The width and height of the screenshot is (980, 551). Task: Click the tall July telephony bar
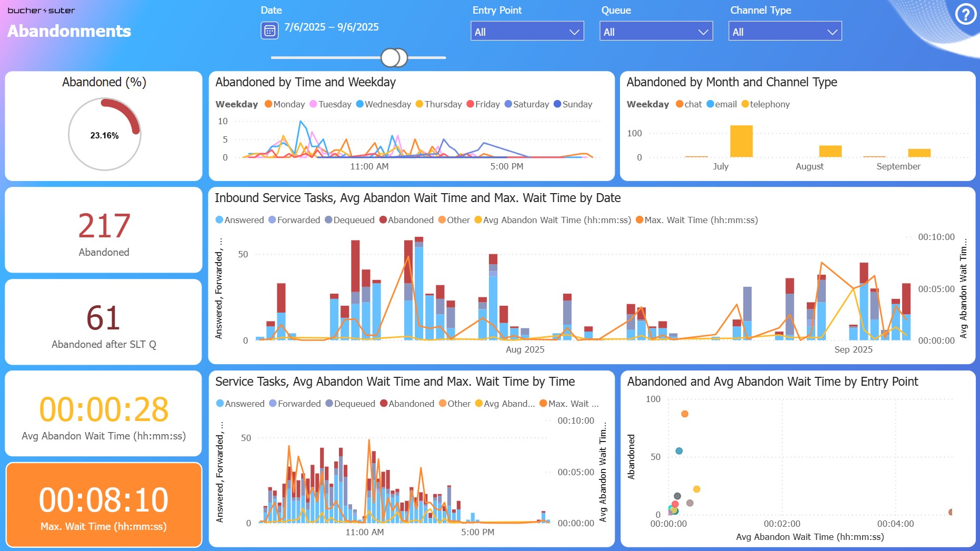(x=741, y=141)
